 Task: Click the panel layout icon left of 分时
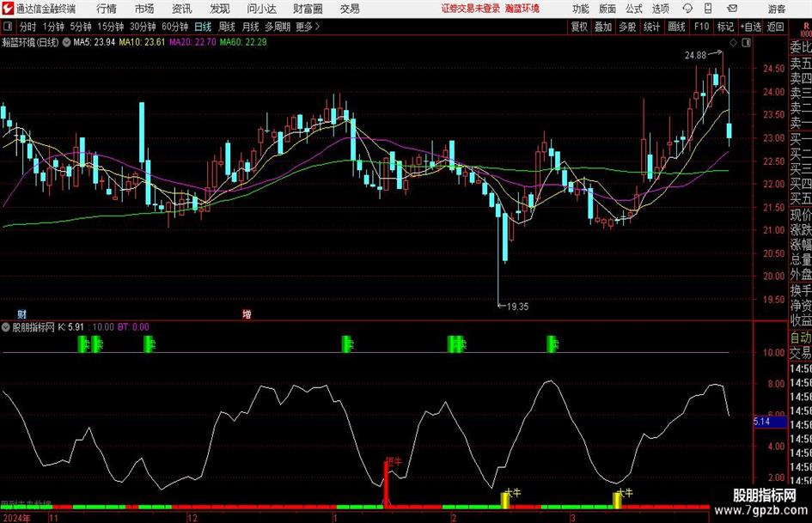coord(7,27)
